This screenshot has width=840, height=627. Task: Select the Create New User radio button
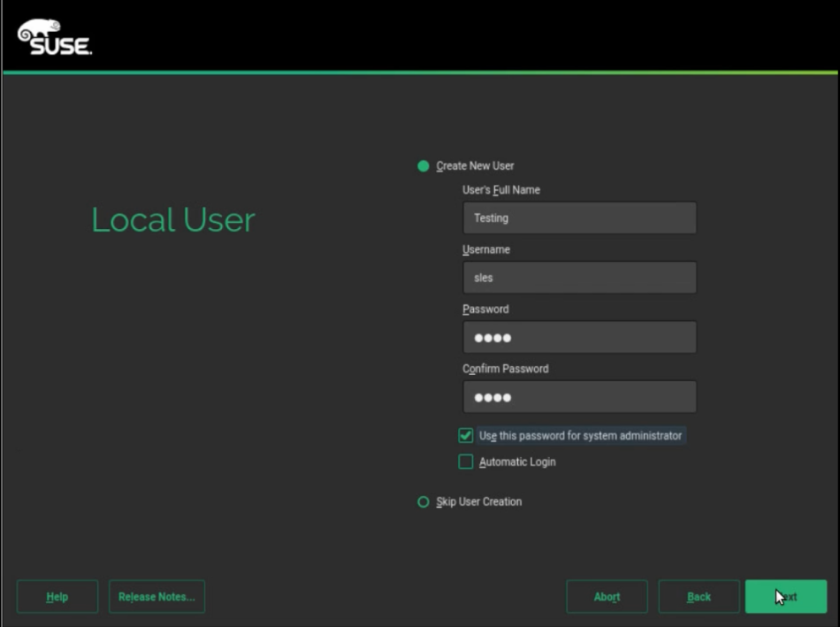[424, 166]
